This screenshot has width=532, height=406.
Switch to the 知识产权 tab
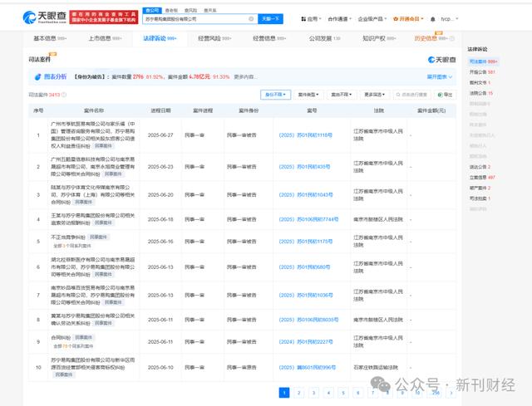pos(379,39)
